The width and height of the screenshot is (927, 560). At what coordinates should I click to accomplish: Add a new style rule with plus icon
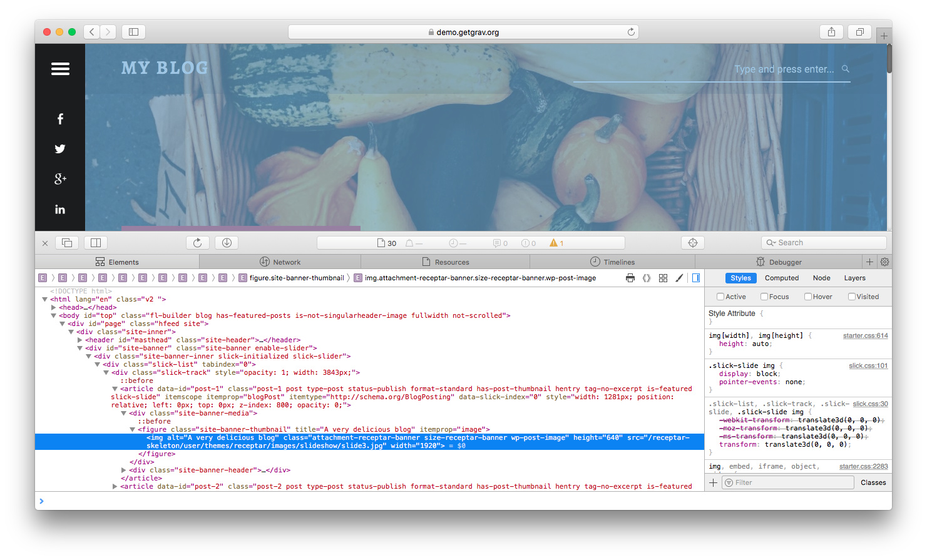[x=713, y=482]
